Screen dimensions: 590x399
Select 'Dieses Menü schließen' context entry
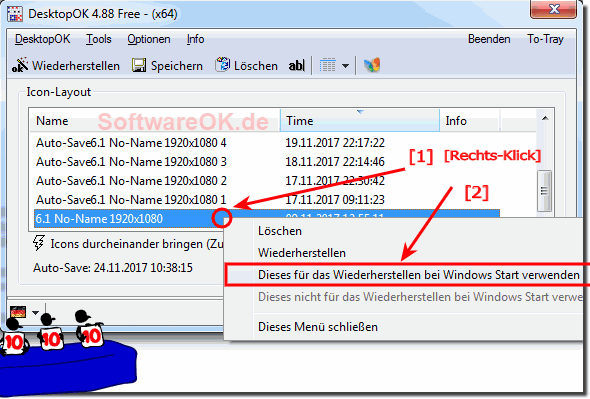click(x=318, y=327)
